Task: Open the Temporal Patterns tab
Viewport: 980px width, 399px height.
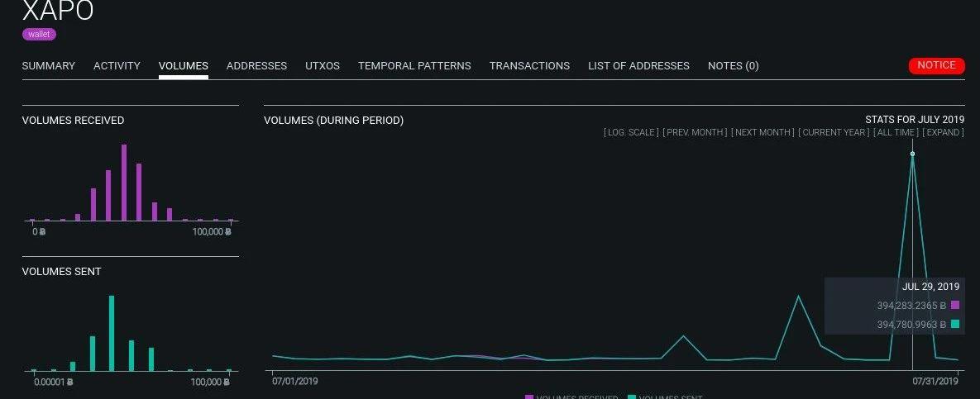Action: 414,65
